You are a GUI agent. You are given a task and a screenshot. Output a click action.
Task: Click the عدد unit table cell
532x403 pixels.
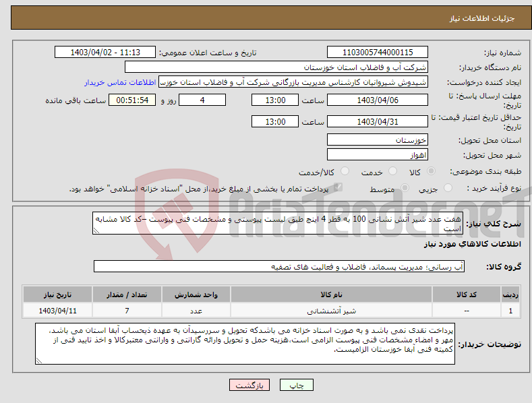[196, 311]
